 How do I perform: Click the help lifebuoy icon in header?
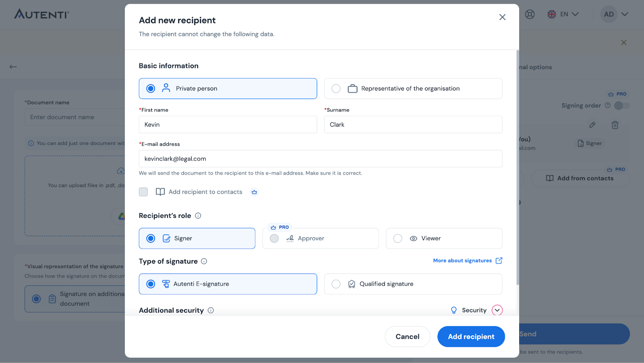(530, 14)
